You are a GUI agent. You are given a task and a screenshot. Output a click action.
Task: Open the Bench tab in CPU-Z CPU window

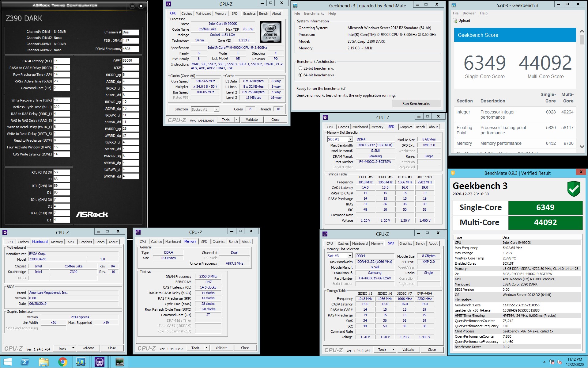point(263,13)
